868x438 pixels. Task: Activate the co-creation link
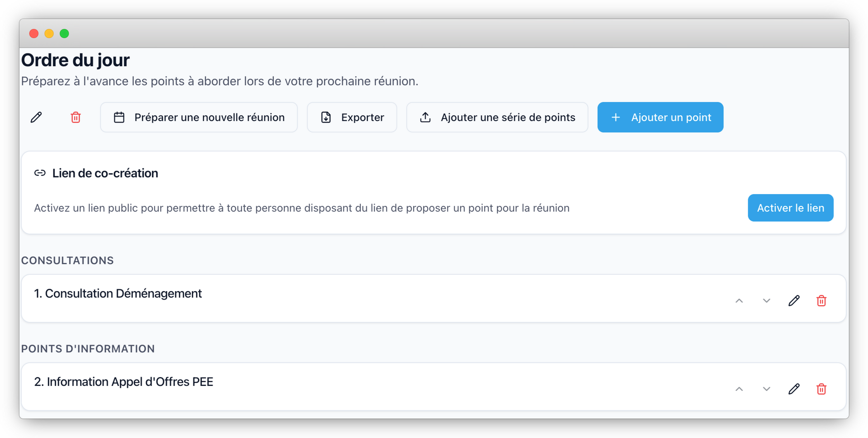coord(790,208)
